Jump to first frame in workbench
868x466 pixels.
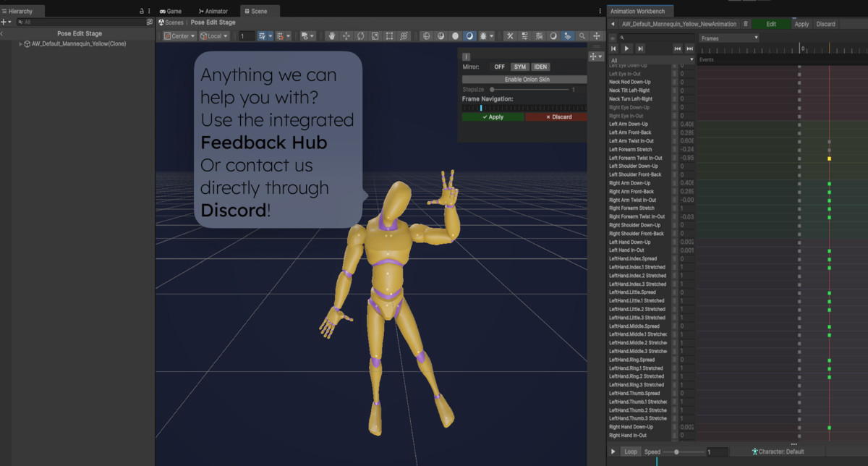(613, 48)
